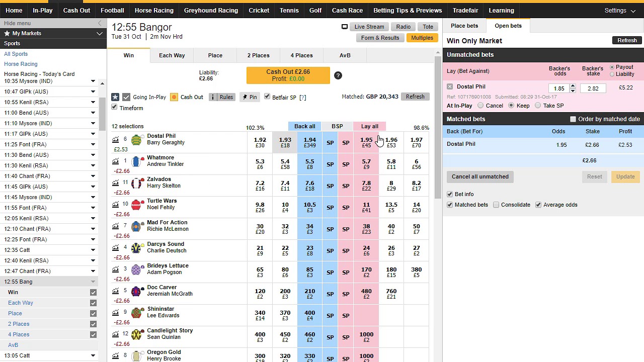Remove the unmatched Dostal Phil lay bet

click(450, 87)
